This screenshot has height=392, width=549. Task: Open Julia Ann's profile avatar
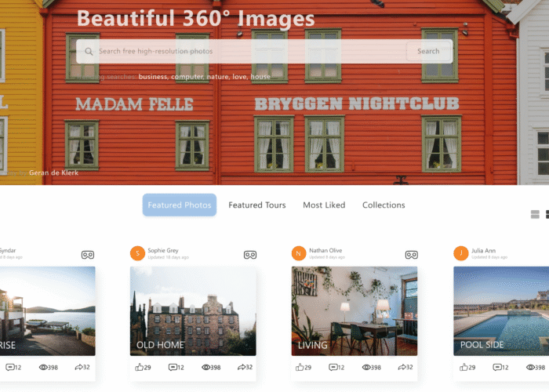(x=460, y=253)
